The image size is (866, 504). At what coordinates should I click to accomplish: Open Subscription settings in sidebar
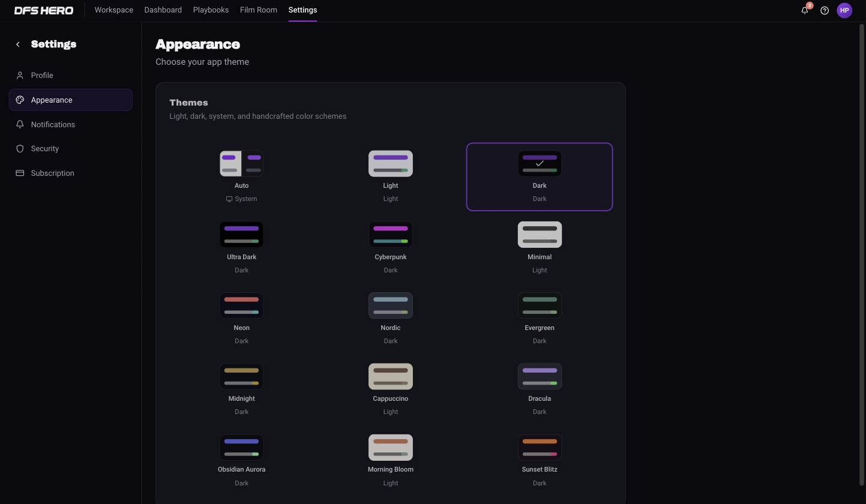(71, 173)
